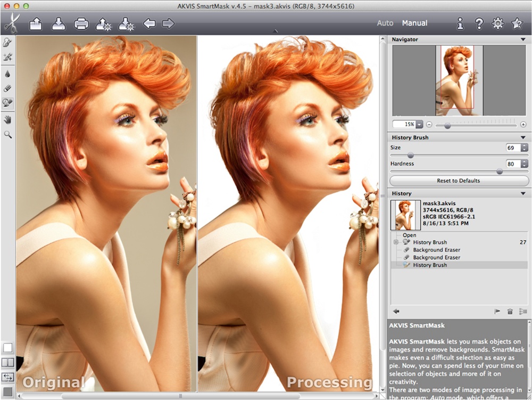Click the Print image icon in toolbar
532x400 pixels.
click(81, 24)
